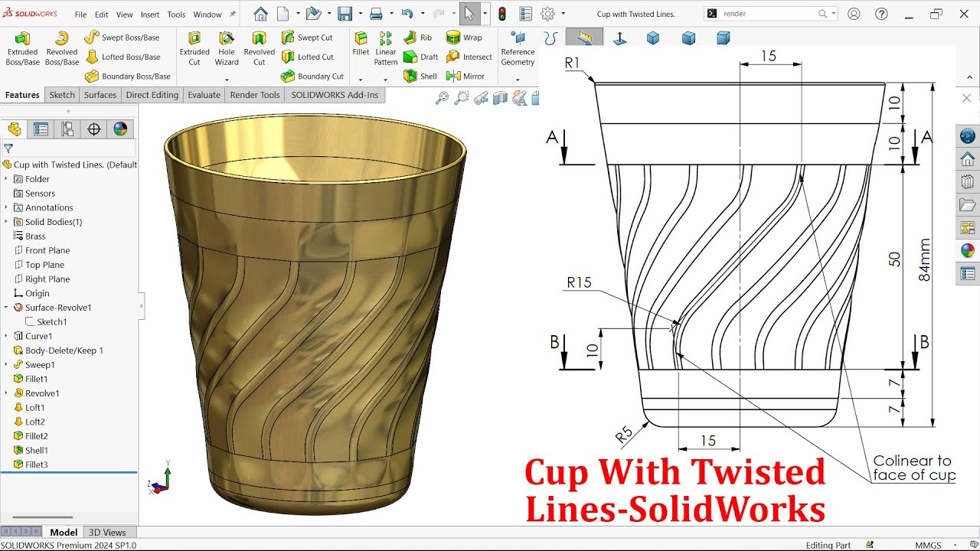
Task: Collapse the Surface-Revolve1 node
Action: click(x=6, y=308)
